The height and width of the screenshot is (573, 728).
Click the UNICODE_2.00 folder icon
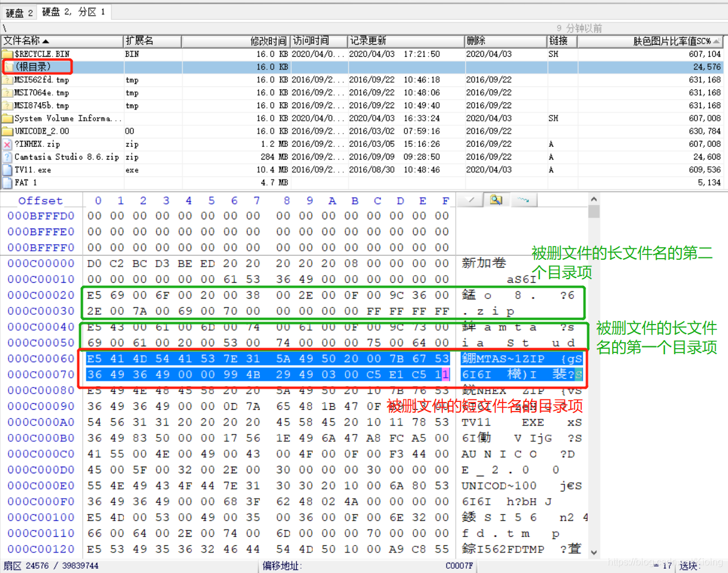[x=7, y=131]
